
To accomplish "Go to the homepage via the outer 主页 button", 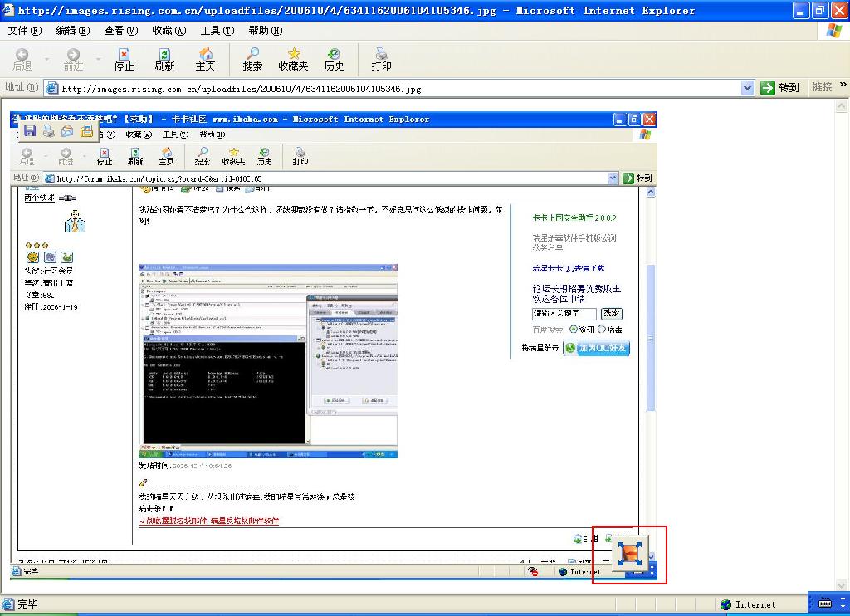I will [x=206, y=60].
